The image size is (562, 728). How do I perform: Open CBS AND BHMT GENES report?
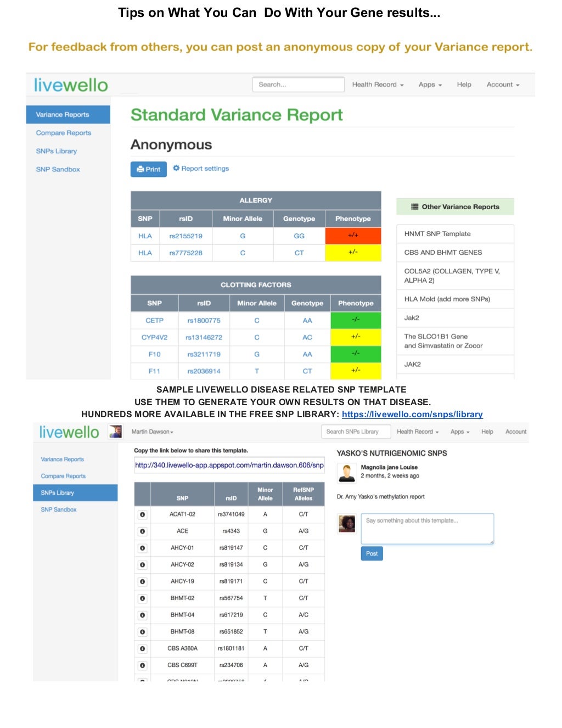(455, 253)
